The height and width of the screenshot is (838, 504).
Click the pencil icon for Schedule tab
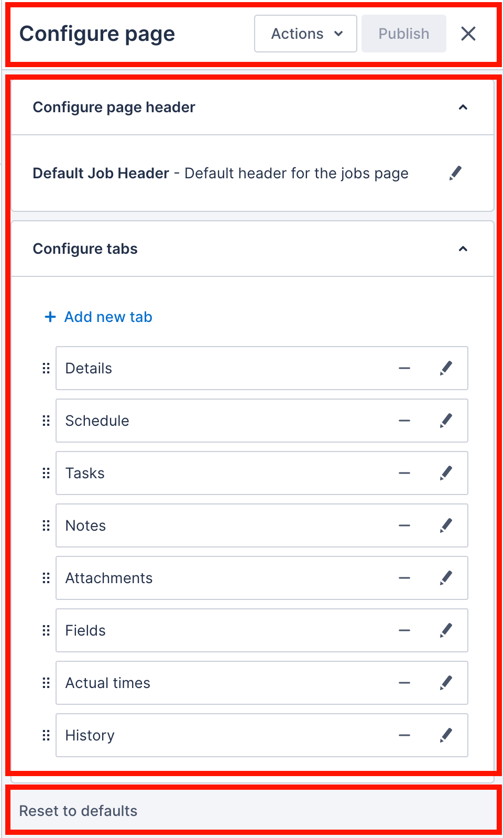click(x=446, y=421)
